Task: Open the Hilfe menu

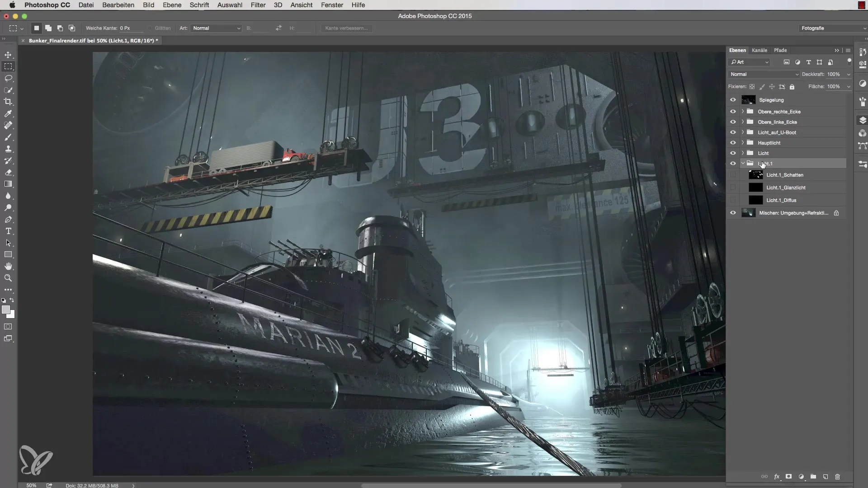Action: tap(358, 5)
